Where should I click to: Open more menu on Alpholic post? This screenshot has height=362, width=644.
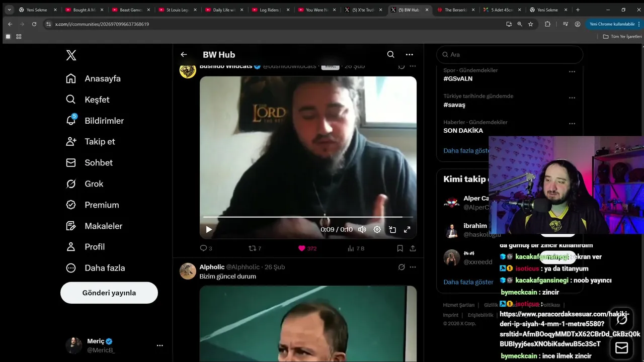pyautogui.click(x=413, y=267)
